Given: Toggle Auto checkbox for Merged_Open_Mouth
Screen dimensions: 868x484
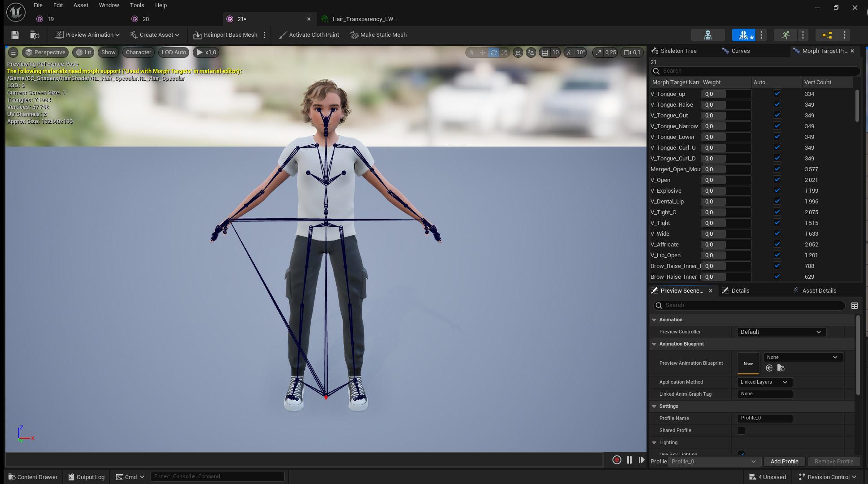Looking at the screenshot, I should 777,169.
